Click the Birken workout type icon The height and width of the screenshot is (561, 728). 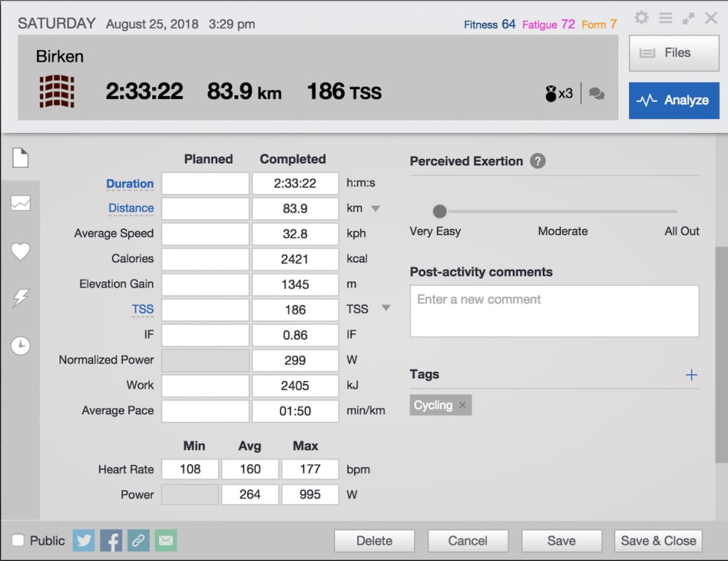tap(57, 91)
